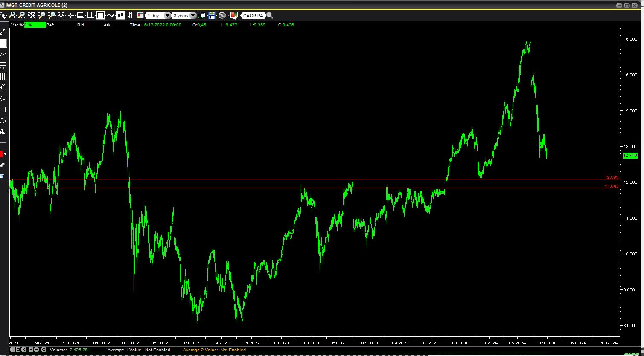
Task: Click the eraser tool in sidebar
Action: click(x=3, y=165)
